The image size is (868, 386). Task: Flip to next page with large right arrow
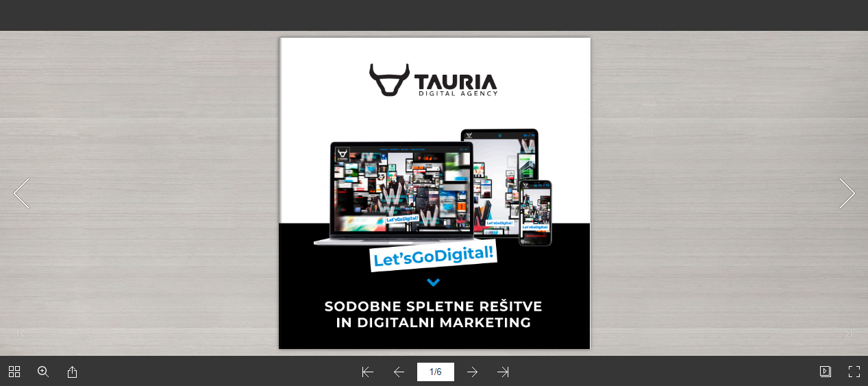(847, 193)
